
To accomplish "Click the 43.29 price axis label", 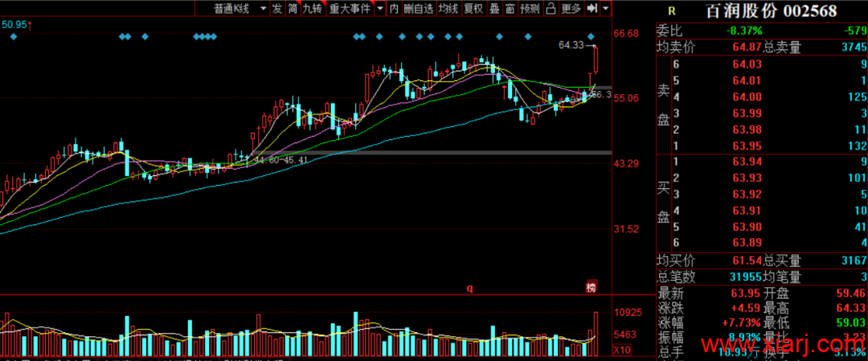I will 627,164.
